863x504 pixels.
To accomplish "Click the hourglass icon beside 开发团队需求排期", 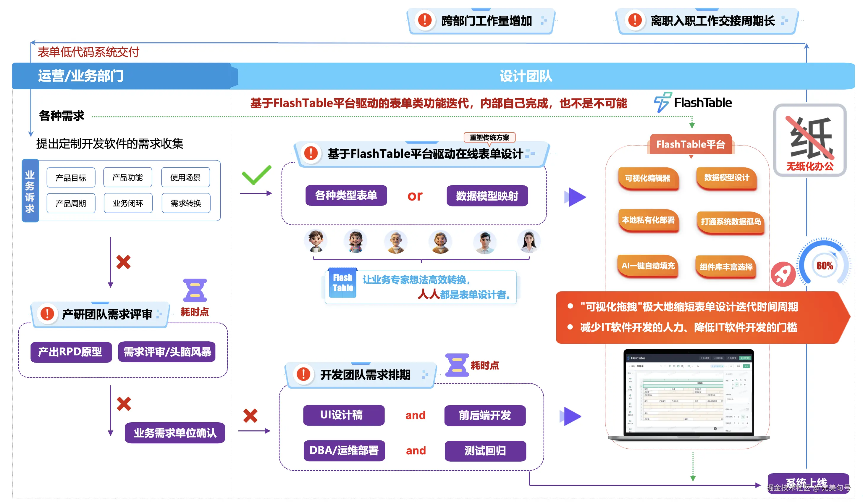I will click(x=457, y=365).
